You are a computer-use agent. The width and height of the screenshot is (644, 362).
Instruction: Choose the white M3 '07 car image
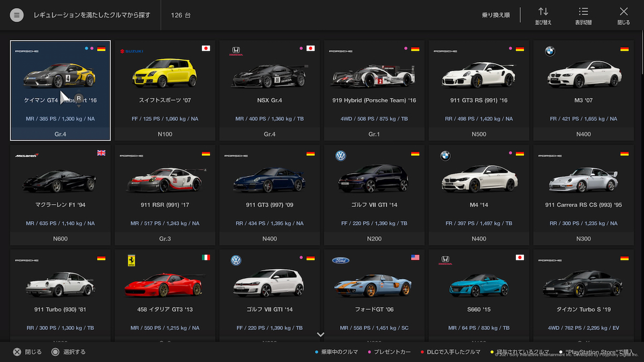583,75
